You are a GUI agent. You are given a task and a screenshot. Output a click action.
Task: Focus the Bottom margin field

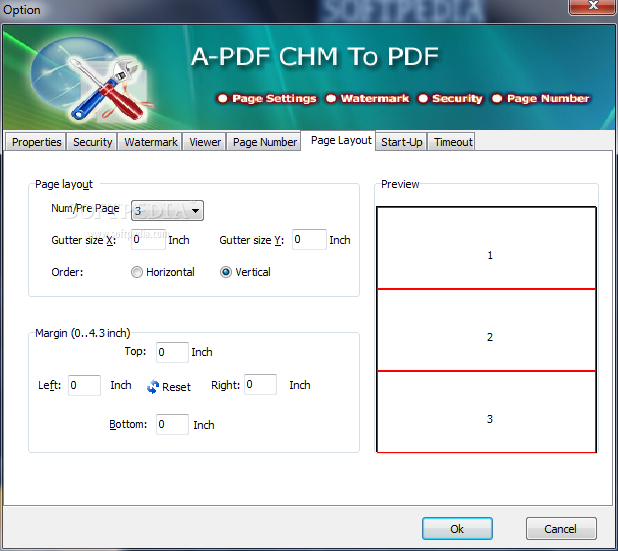(172, 424)
